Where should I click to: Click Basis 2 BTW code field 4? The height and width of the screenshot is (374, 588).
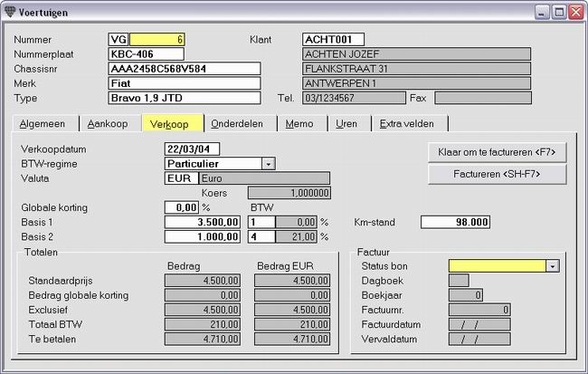[x=261, y=237]
